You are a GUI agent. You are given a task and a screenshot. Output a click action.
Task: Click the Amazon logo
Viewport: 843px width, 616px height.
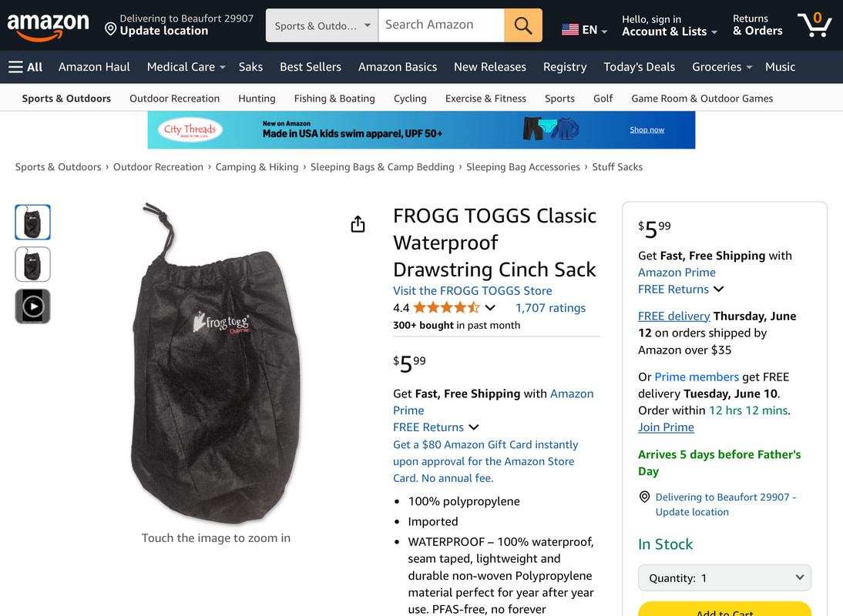click(x=49, y=25)
